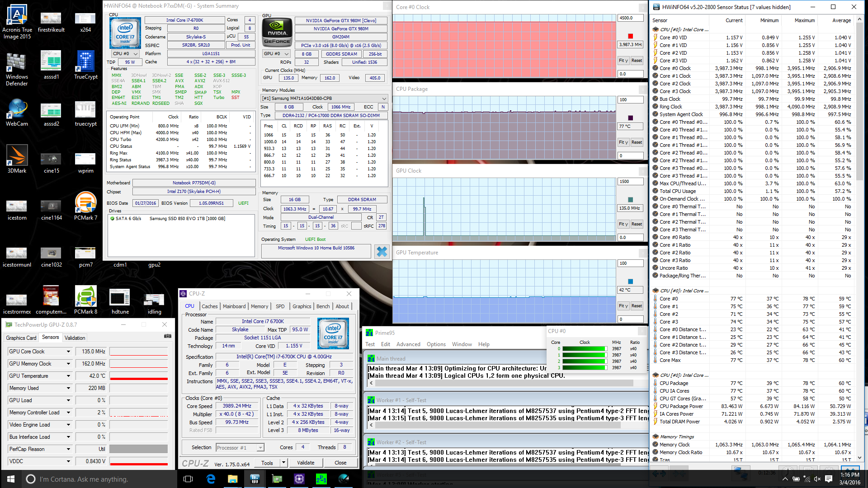Edit the 4500.0 max field in Core #0 Clock graph

630,18
